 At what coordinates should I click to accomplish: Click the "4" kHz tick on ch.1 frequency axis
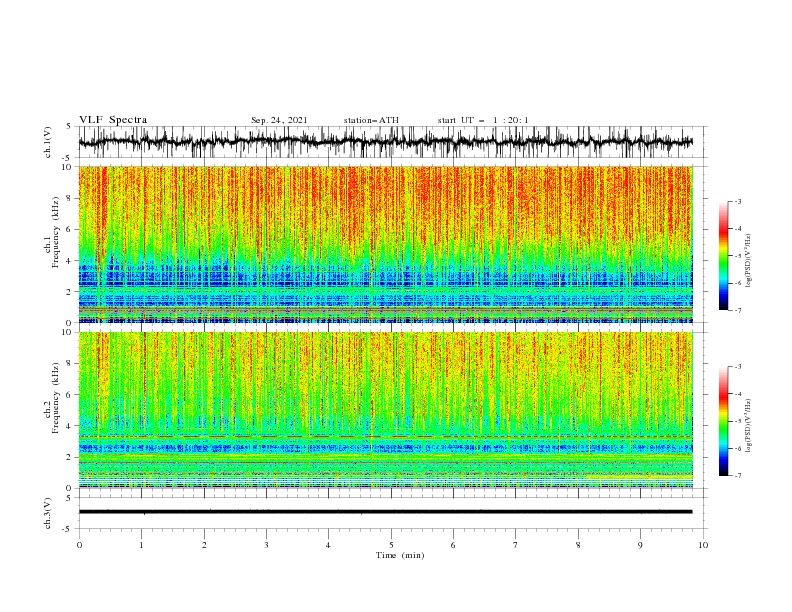(70, 261)
